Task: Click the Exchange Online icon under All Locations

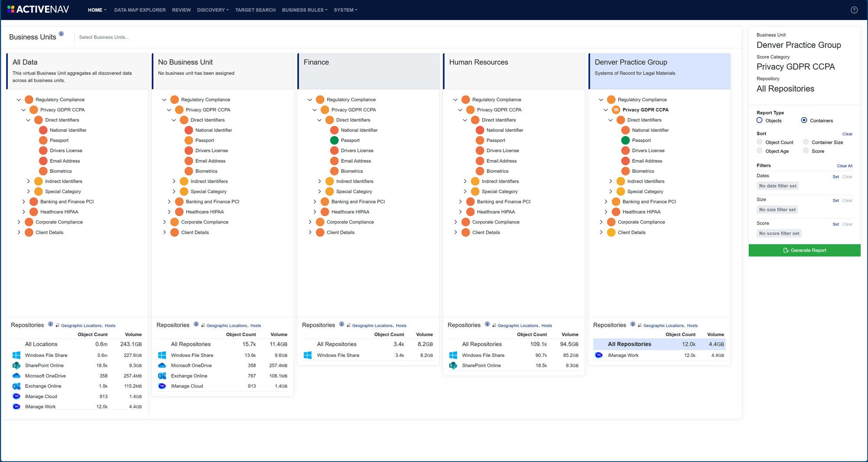Action: [x=16, y=386]
